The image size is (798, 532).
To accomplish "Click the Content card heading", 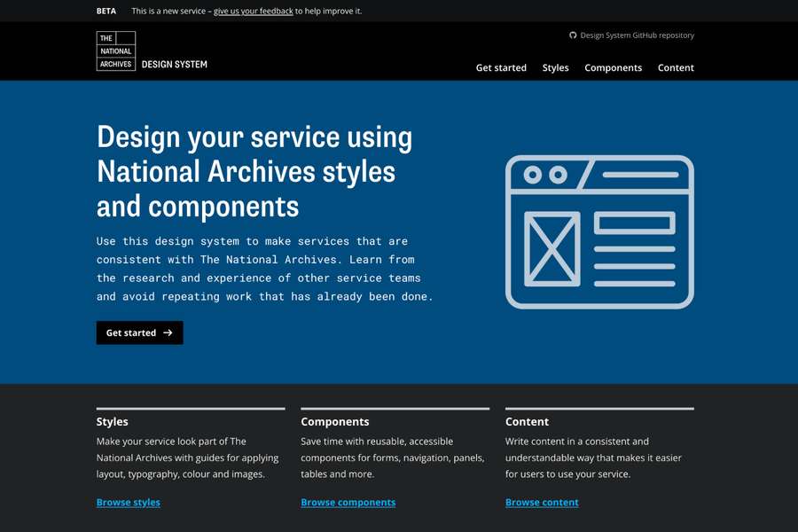I will [x=527, y=421].
